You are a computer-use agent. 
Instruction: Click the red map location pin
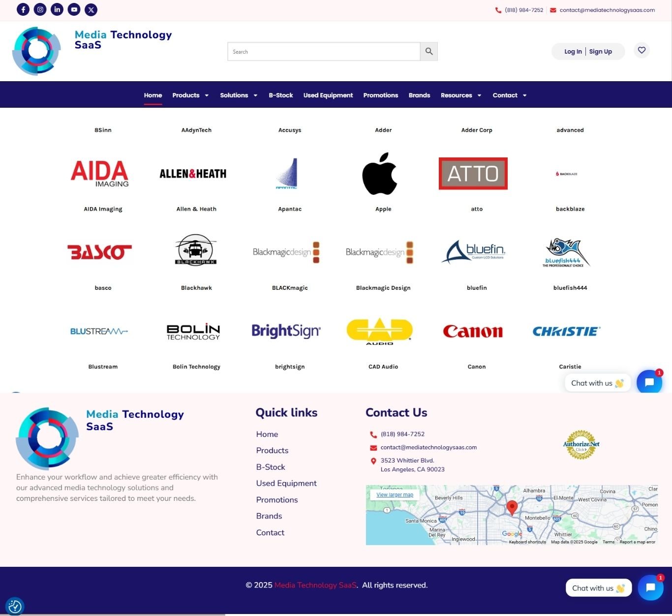512,508
